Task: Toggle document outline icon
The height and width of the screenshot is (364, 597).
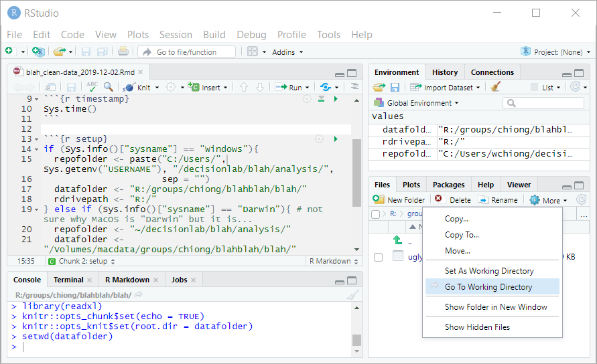Action: pos(354,87)
